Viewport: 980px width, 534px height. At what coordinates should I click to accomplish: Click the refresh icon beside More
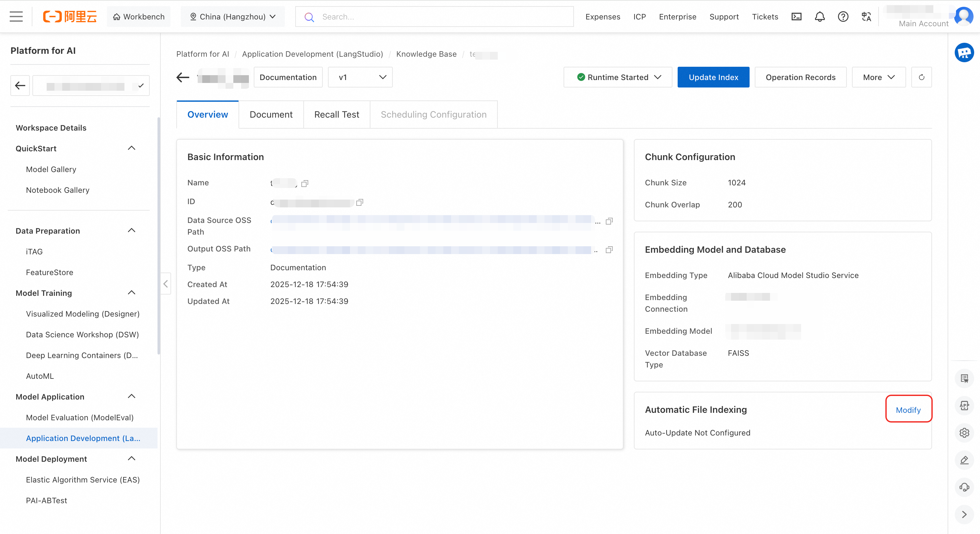pyautogui.click(x=921, y=77)
